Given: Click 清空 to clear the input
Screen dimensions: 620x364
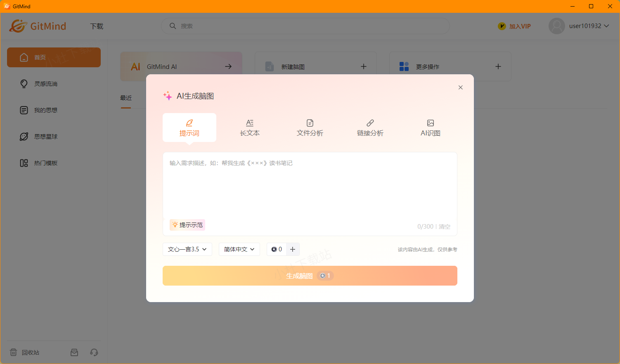Looking at the screenshot, I should tap(445, 227).
